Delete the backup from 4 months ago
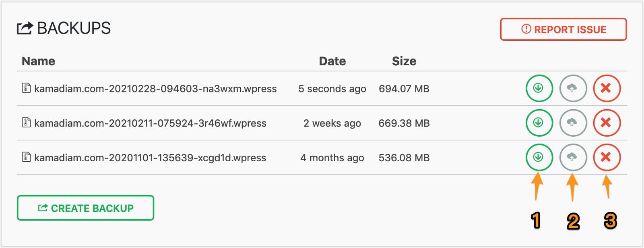Image resolution: width=644 pixels, height=248 pixels. (x=606, y=157)
